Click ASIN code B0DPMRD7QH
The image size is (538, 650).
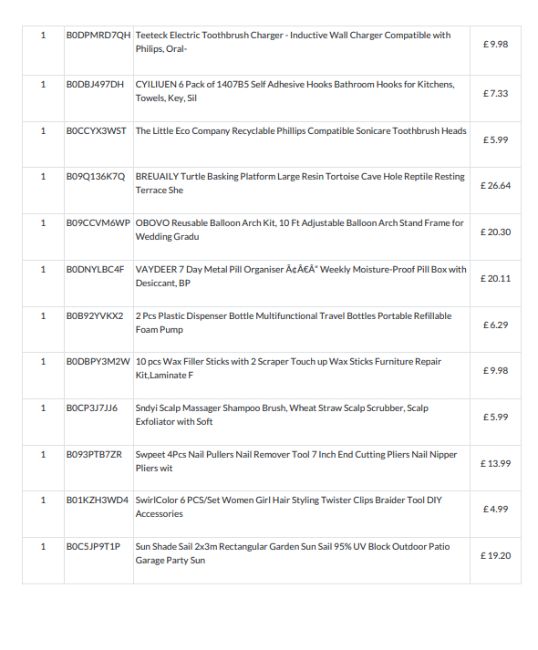98,35
